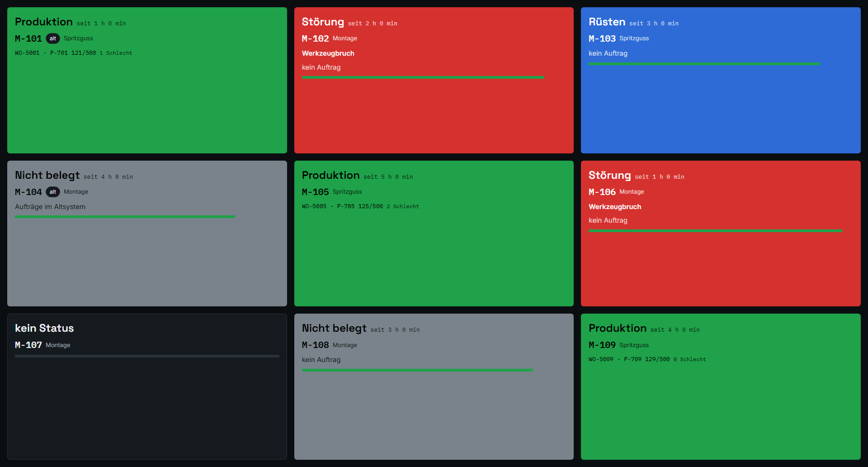The height and width of the screenshot is (467, 868).
Task: Select machine ID M-105
Action: pyautogui.click(x=315, y=192)
